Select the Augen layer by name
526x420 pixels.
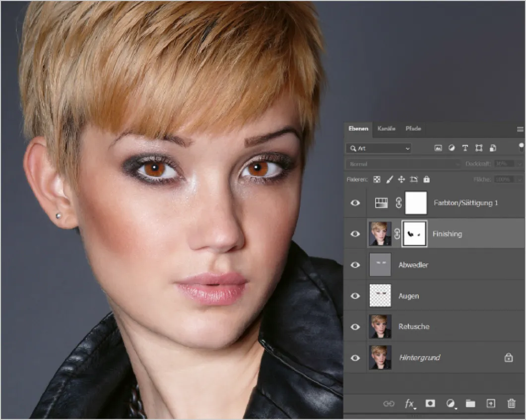click(409, 296)
